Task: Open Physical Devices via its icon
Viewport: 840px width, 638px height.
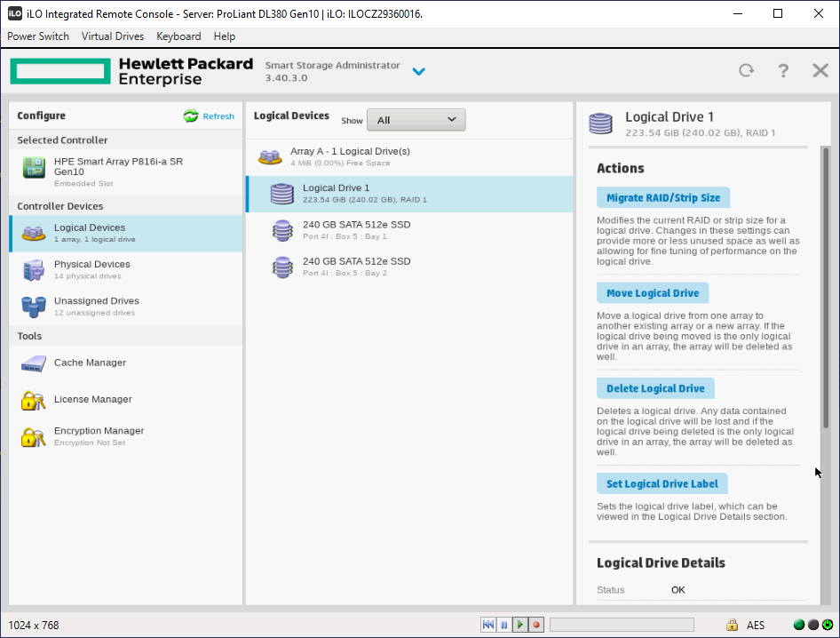Action: point(33,269)
